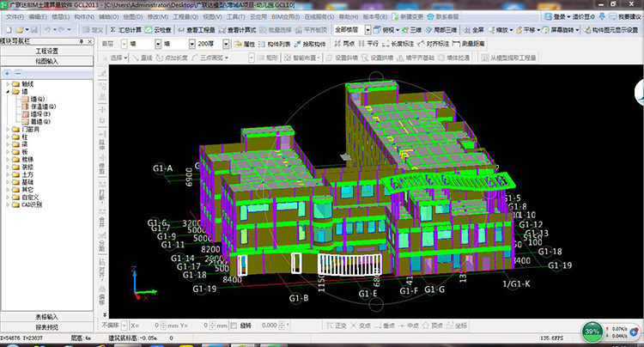Image resolution: width=644 pixels, height=347 pixels.
Task: Select 对齐标注 aligned dimension tool
Action: tap(434, 44)
